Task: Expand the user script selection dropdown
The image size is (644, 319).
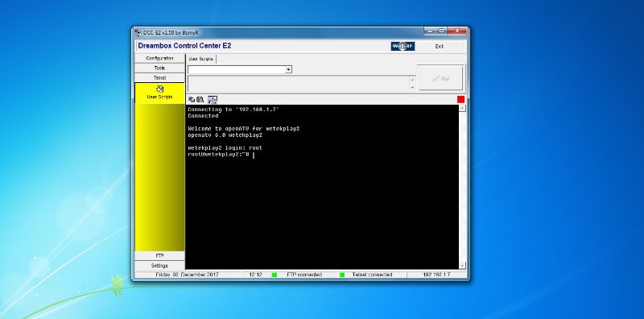Action: click(x=288, y=70)
